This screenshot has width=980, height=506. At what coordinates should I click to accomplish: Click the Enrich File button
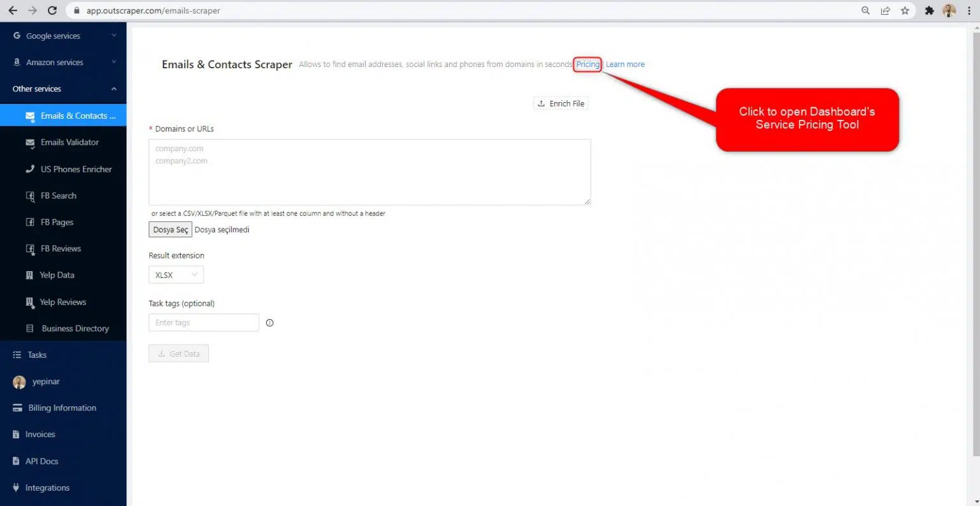[x=561, y=103]
